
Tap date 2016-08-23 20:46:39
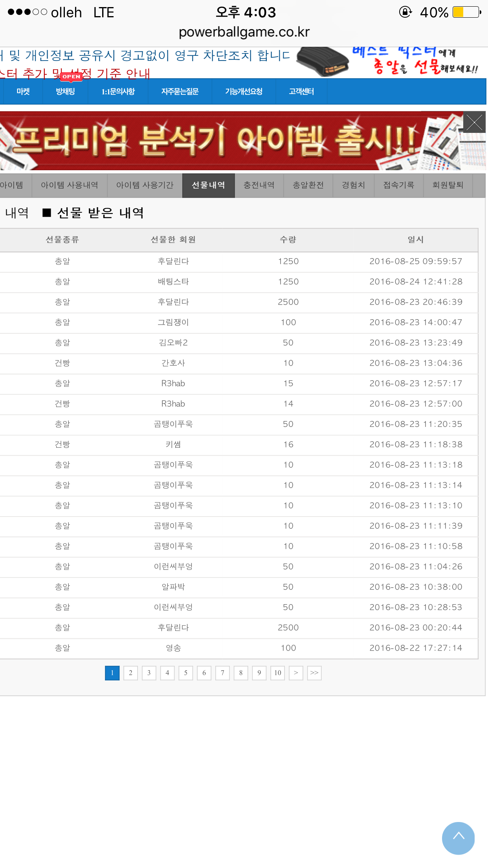click(416, 302)
